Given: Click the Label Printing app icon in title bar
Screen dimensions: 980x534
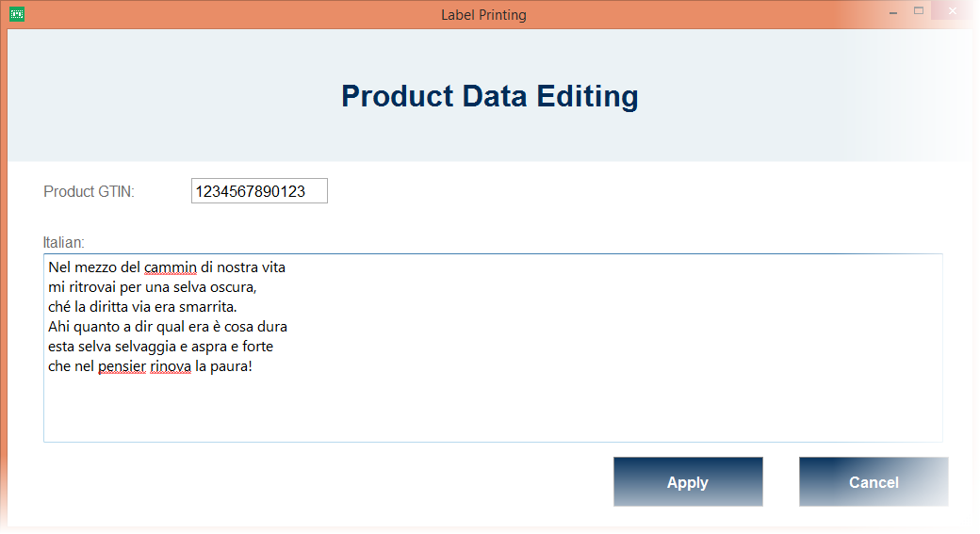Looking at the screenshot, I should (x=16, y=14).
